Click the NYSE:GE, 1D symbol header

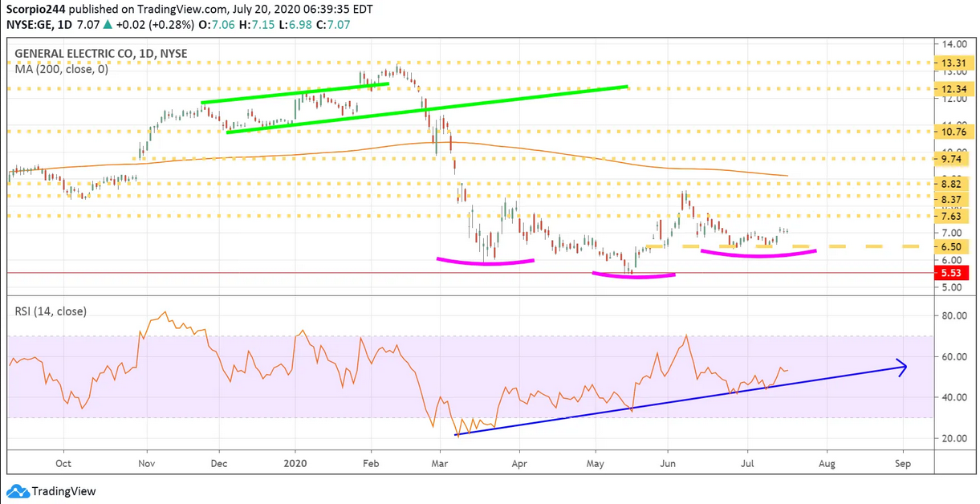click(39, 24)
